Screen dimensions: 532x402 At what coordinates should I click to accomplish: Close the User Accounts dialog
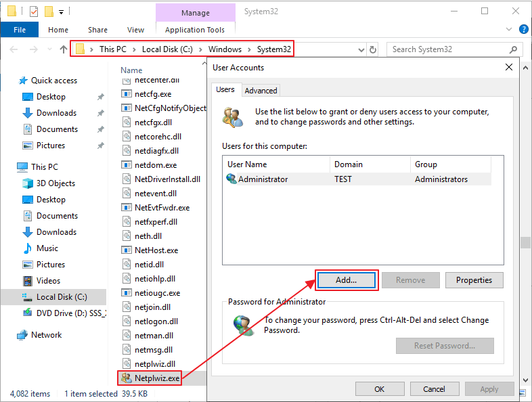click(508, 67)
